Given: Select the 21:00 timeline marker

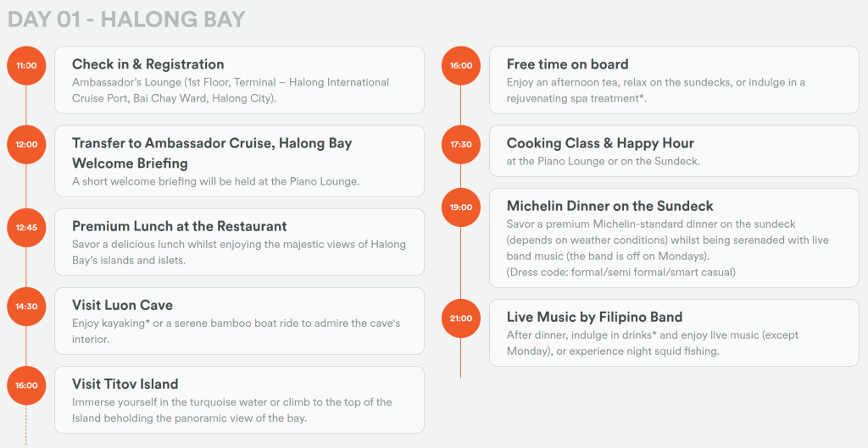Looking at the screenshot, I should (x=461, y=318).
